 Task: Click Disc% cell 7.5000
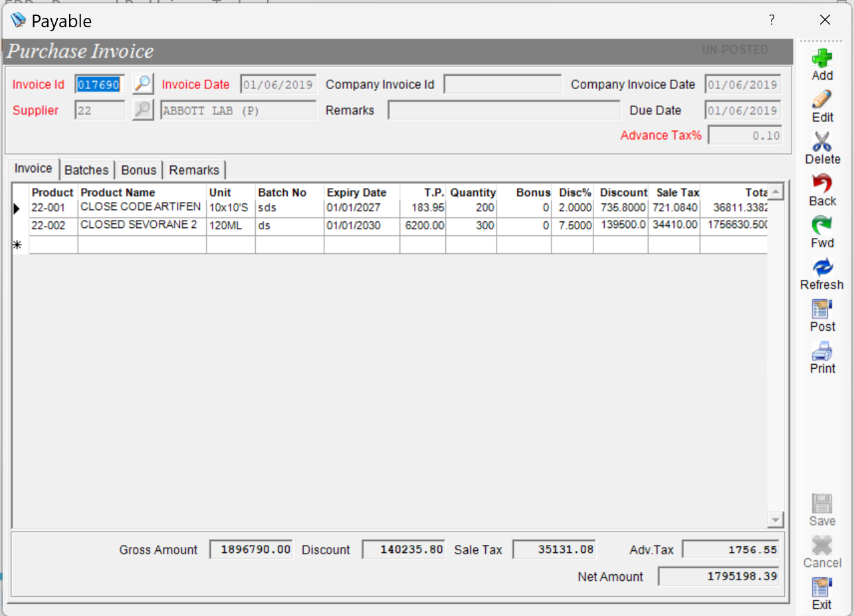pos(572,226)
